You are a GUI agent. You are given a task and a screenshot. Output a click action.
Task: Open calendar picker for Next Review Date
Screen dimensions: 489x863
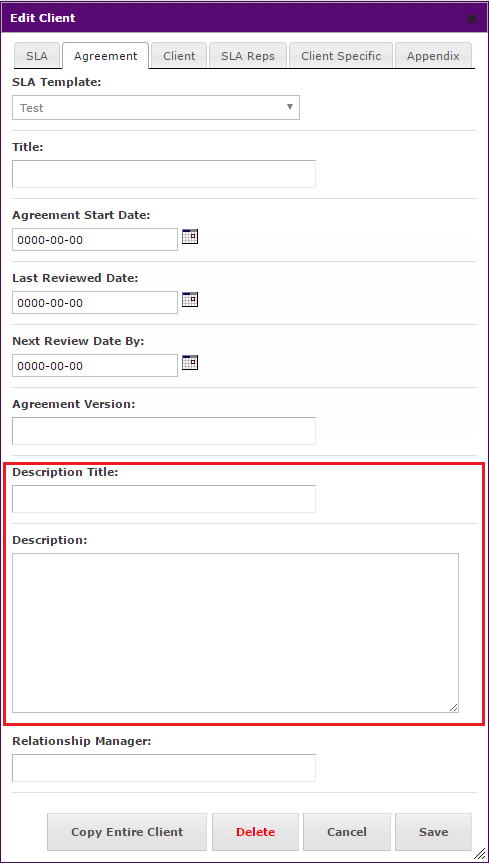click(x=190, y=363)
